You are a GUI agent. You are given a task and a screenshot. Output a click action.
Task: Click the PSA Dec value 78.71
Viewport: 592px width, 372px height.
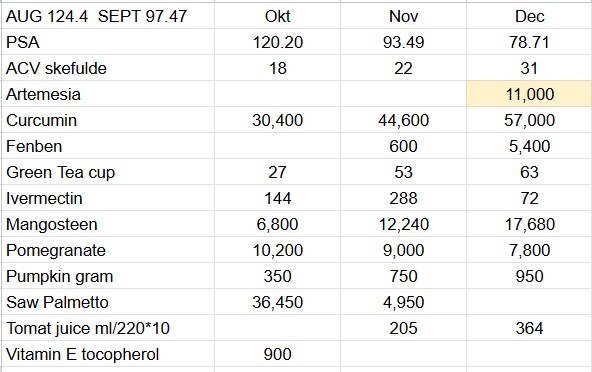tap(529, 42)
